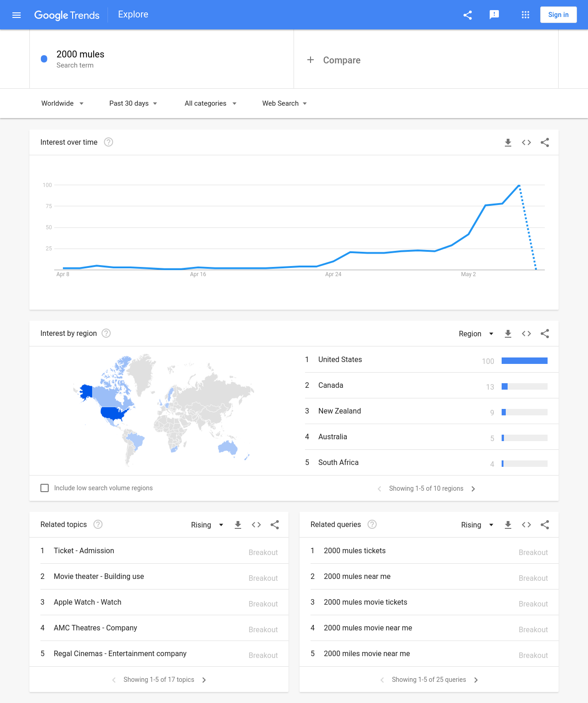Go to next page of topics

(x=204, y=680)
